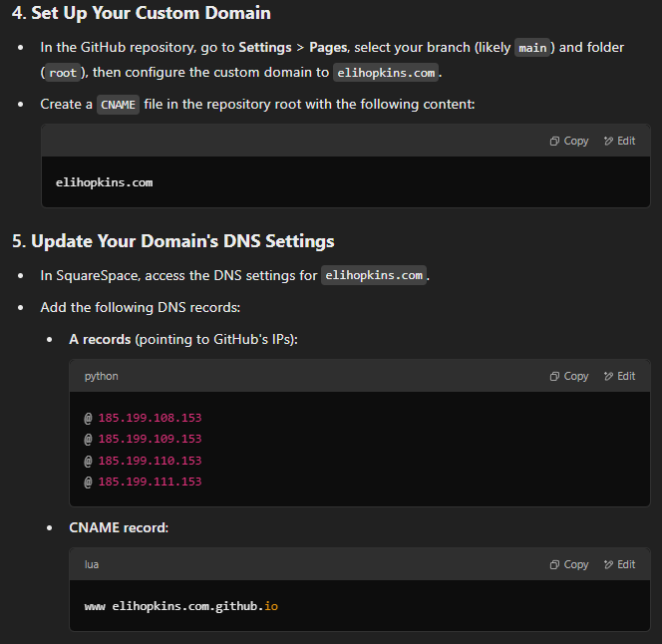Click the inline 'main' code tag
The height and width of the screenshot is (644, 662).
[x=532, y=48]
